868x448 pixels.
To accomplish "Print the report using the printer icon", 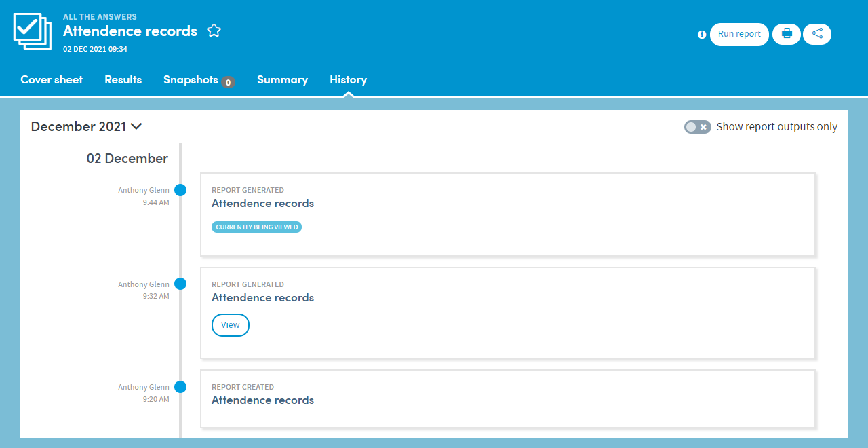I will 787,34.
